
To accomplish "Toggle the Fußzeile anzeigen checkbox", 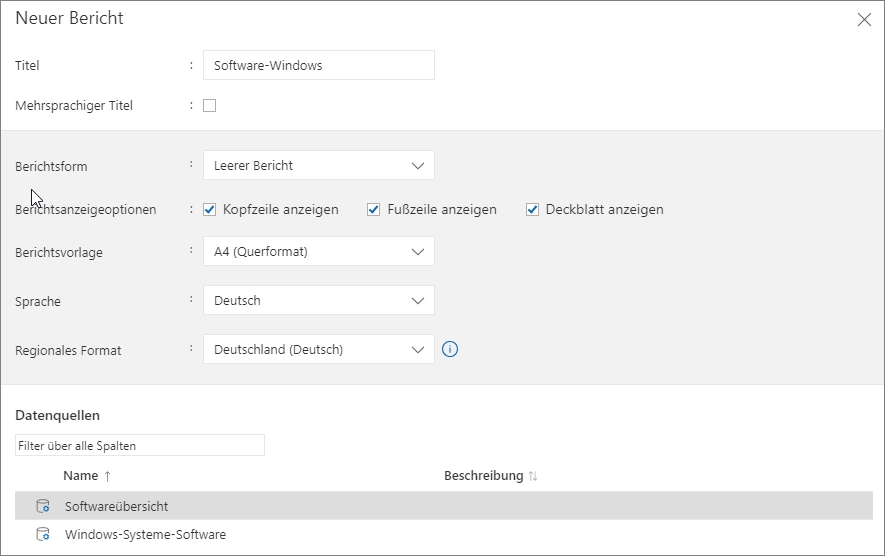I will (x=374, y=209).
